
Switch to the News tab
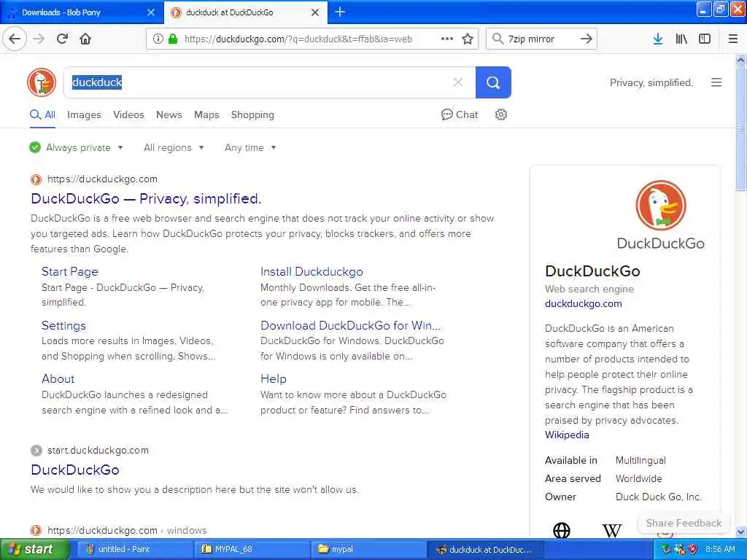tap(169, 114)
